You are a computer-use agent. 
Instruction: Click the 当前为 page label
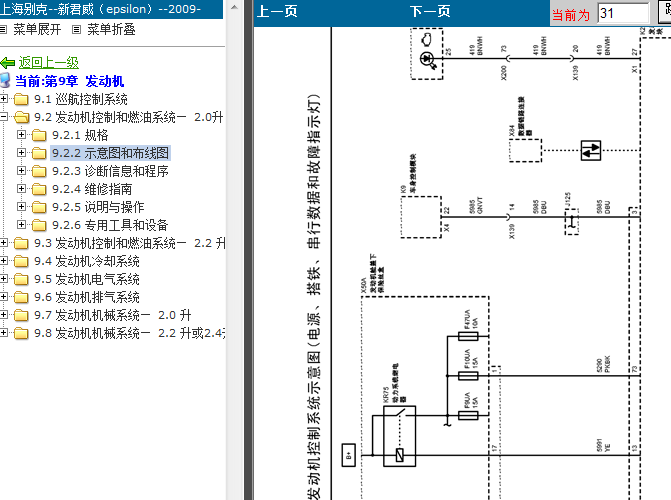tap(571, 15)
